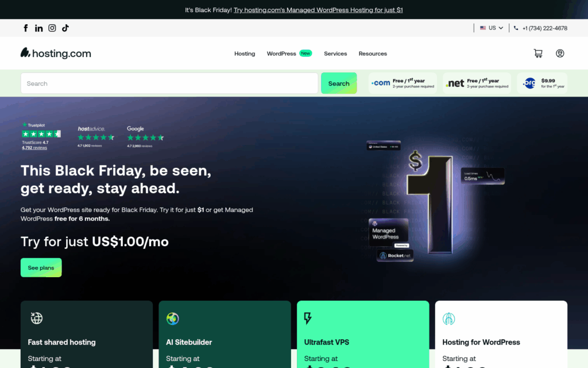Click the hostadvice star rating
Viewport: 588px width, 368px height.
pyautogui.click(x=96, y=137)
